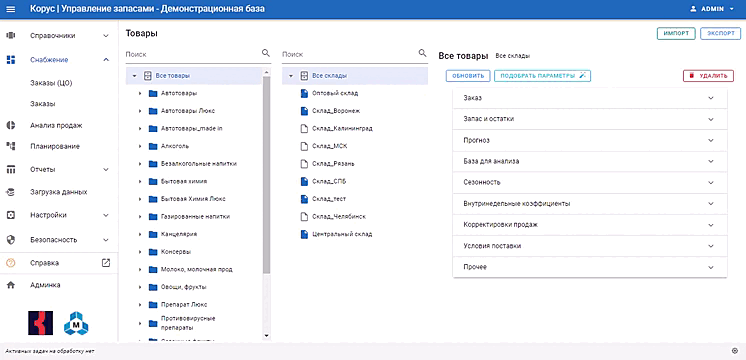
Task: Click the Загрузка данных stack icon
Action: (x=10, y=192)
